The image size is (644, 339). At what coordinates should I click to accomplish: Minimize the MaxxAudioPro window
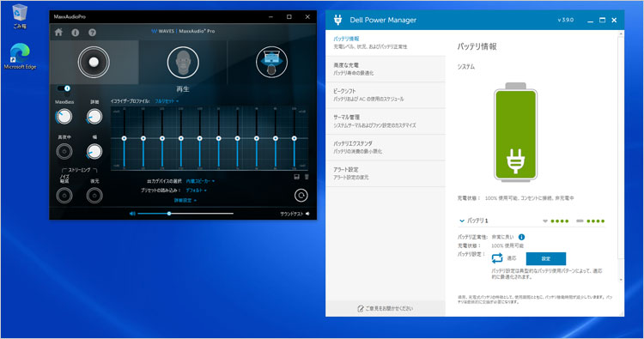coord(270,17)
